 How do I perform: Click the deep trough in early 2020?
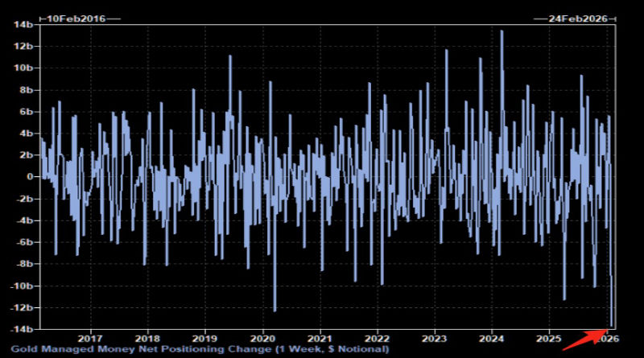(275, 310)
